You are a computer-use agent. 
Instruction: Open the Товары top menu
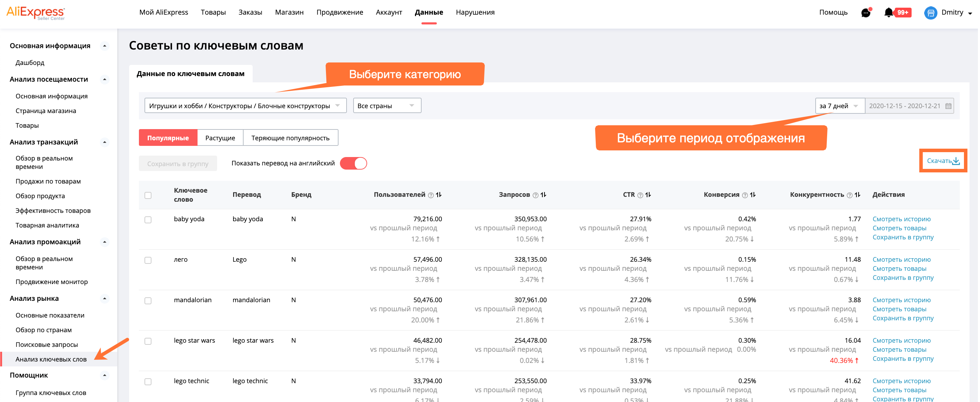(x=214, y=13)
